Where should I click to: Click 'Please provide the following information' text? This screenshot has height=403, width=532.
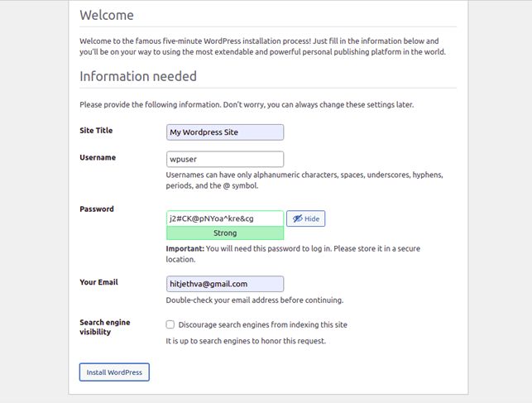247,104
